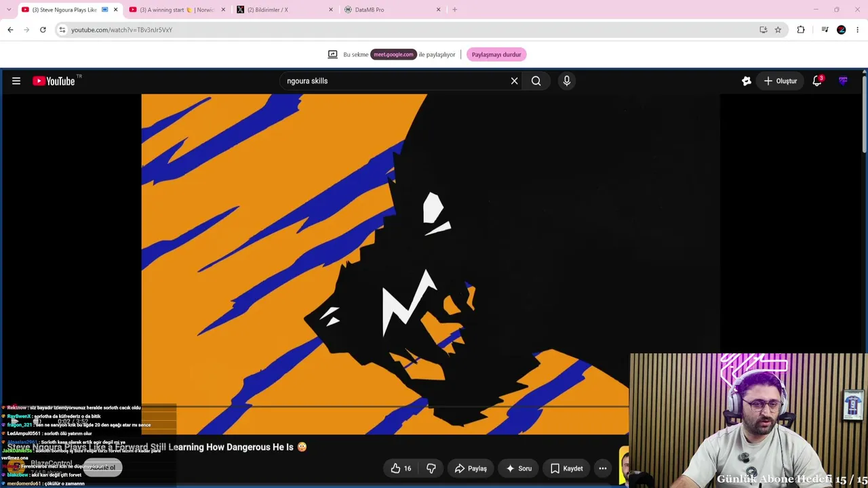
Task: Switch to the DataMB Pro tab
Action: (392, 9)
